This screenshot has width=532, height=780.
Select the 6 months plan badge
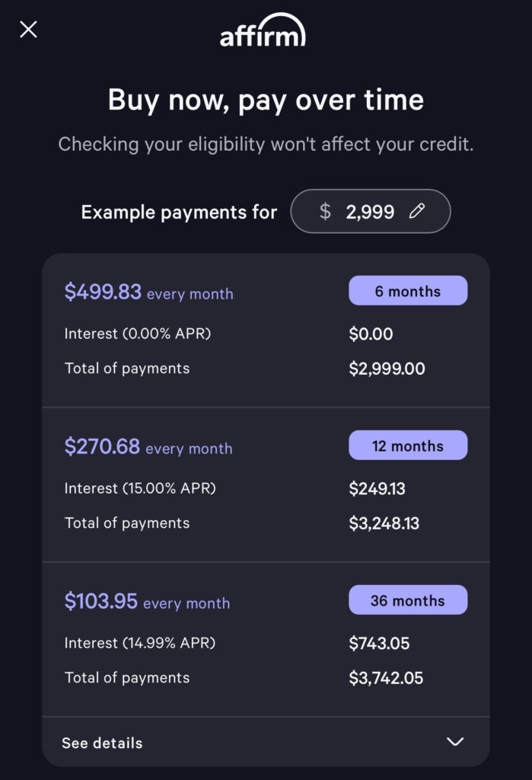coord(408,291)
